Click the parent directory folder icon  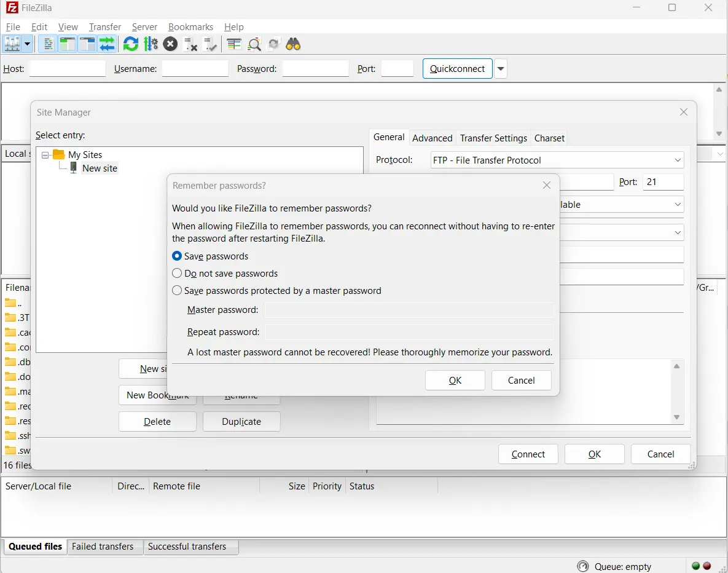[10, 303]
